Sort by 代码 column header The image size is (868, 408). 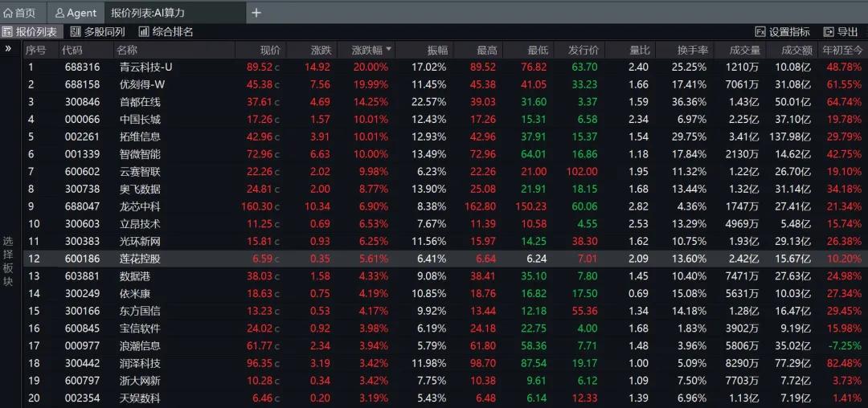tap(72, 51)
